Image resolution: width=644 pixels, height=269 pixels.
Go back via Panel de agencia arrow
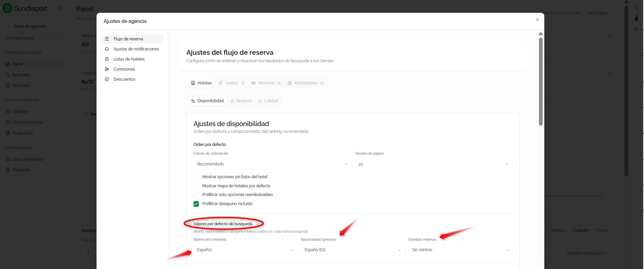[8, 26]
